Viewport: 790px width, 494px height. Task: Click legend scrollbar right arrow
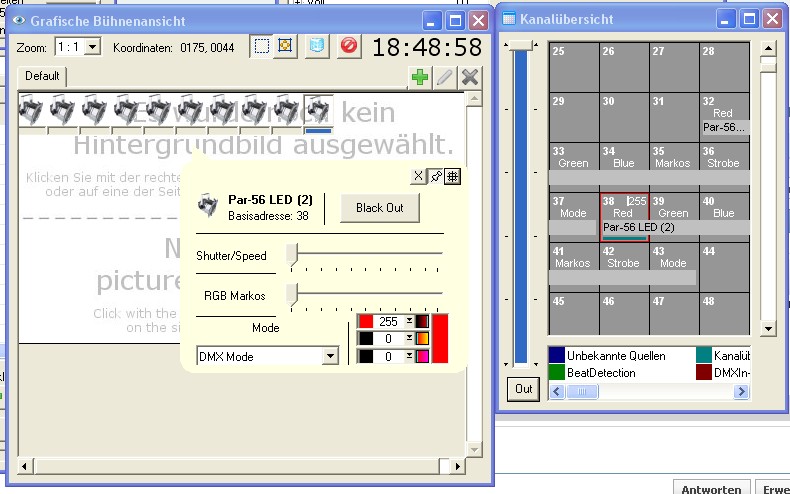point(741,392)
